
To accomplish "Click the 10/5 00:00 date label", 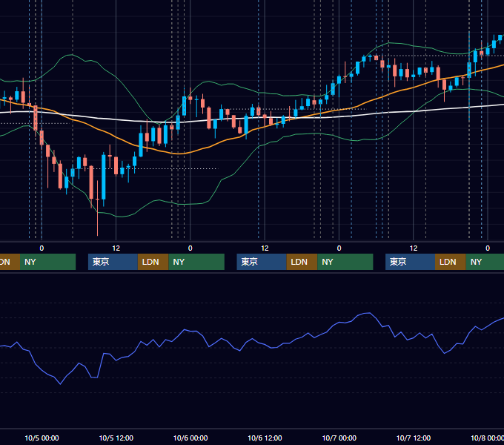I will click(x=42, y=438).
